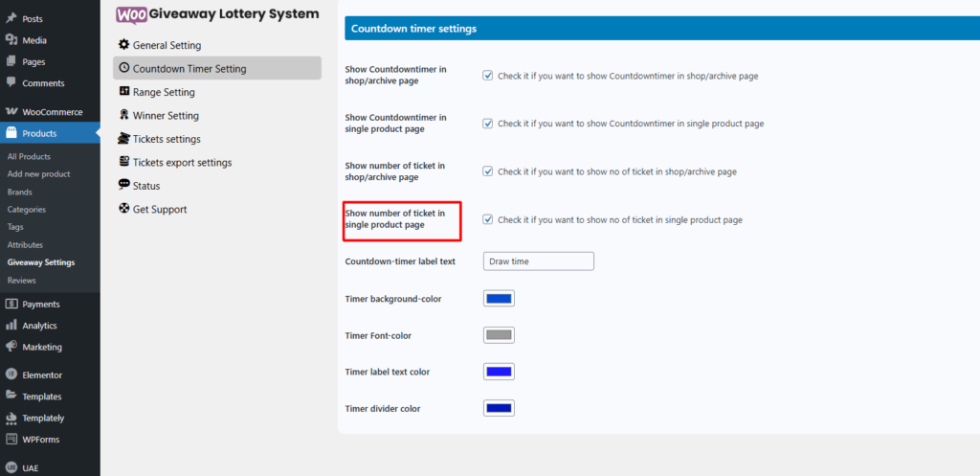Click the Templates folder icon
This screenshot has height=476, width=980.
11,396
